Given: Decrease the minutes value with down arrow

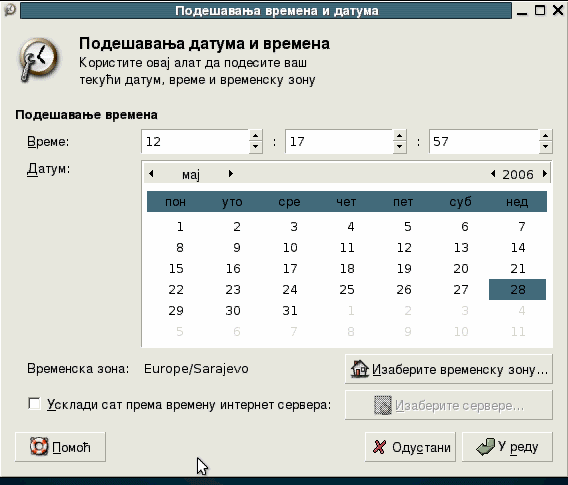Looking at the screenshot, I should tap(399, 147).
